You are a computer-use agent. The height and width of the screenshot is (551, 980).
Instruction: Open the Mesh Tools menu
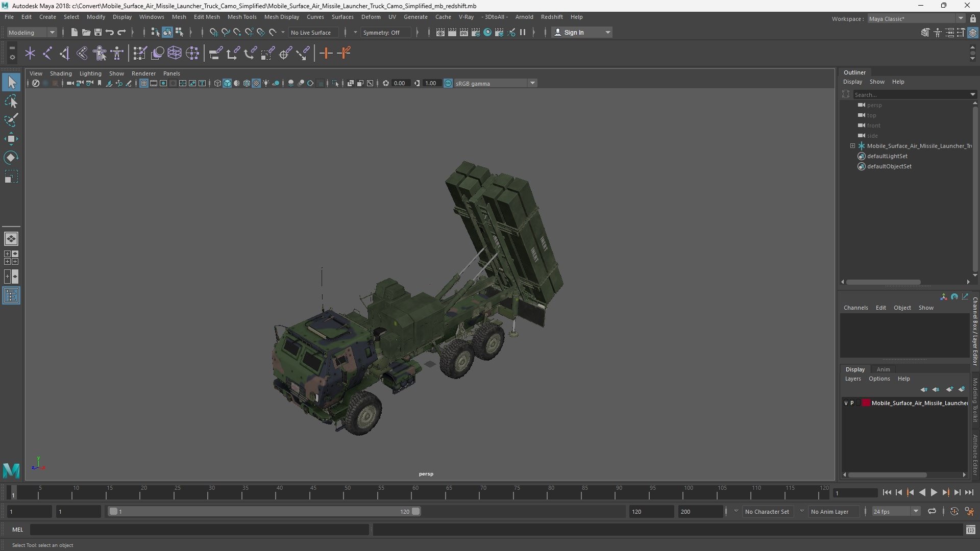coord(242,17)
